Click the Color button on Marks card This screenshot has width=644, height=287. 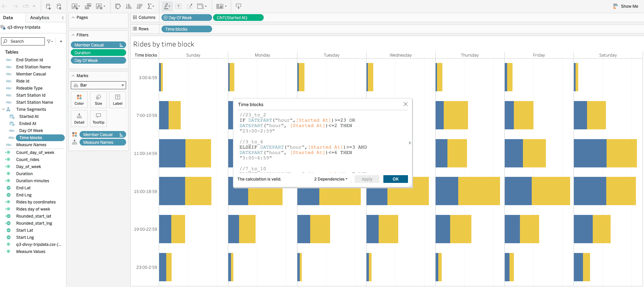point(79,100)
